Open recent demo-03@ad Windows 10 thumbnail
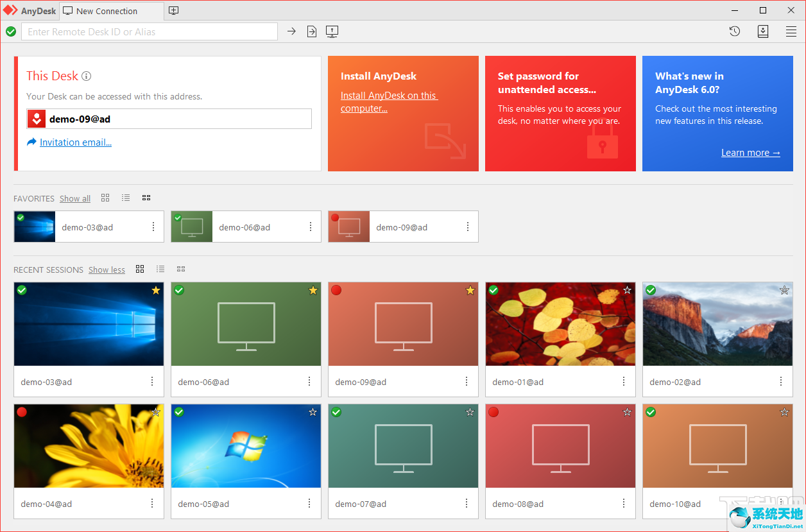The width and height of the screenshot is (806, 532). (x=89, y=324)
